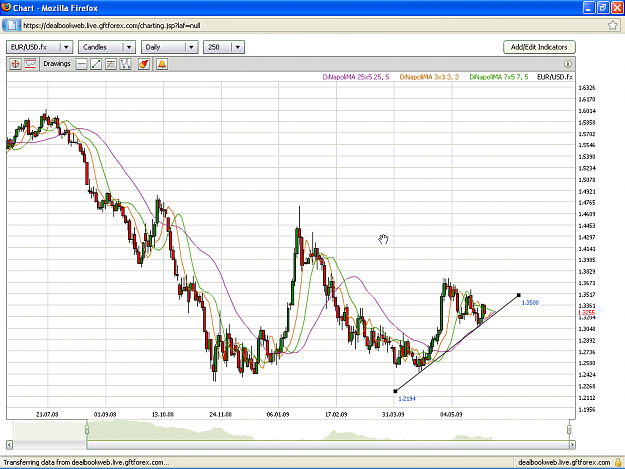Viewport: 625px width, 469px height.
Task: Select the zigzag pattern drawing tool
Action: click(x=125, y=64)
